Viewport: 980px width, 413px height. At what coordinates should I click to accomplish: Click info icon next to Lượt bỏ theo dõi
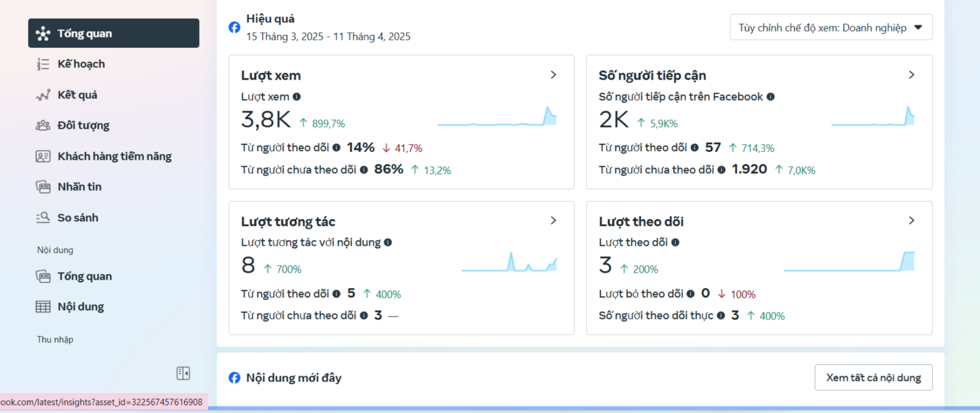(691, 294)
